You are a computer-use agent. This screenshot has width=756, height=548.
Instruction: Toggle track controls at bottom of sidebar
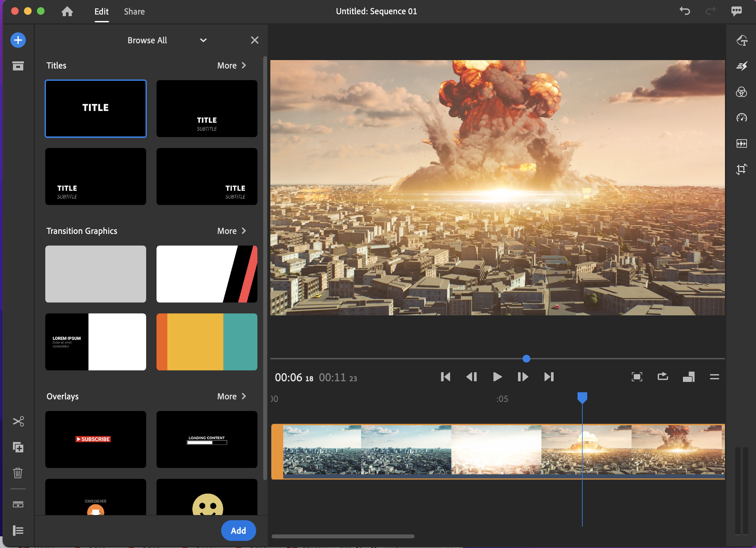[x=18, y=530]
